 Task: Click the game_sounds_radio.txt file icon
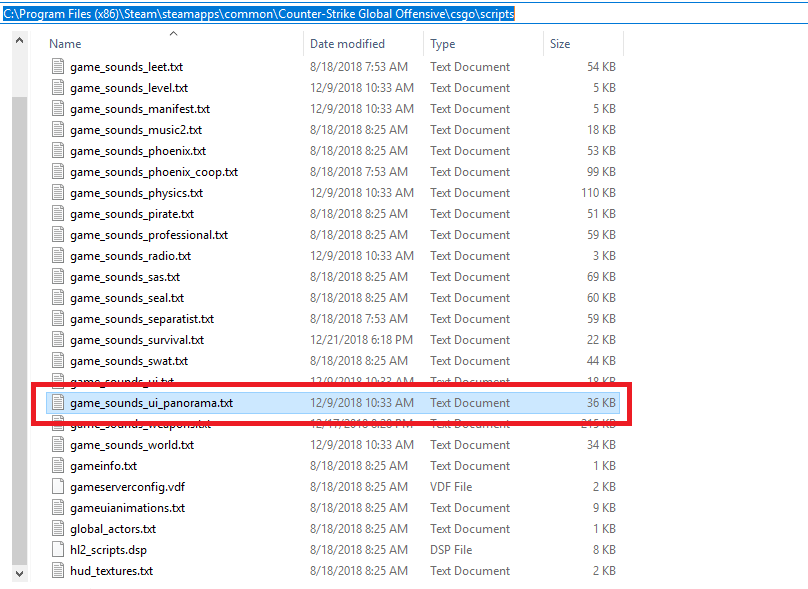[58, 256]
